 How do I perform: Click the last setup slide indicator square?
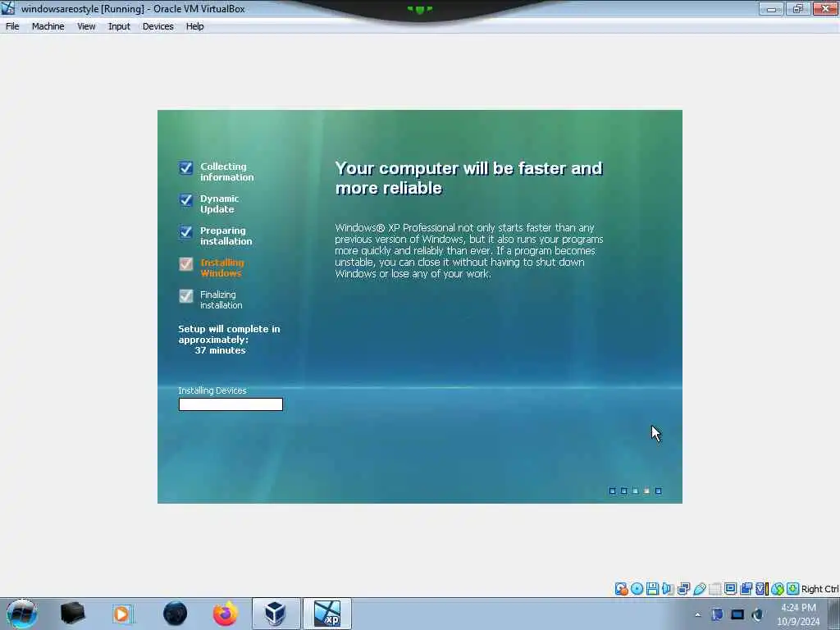(659, 491)
